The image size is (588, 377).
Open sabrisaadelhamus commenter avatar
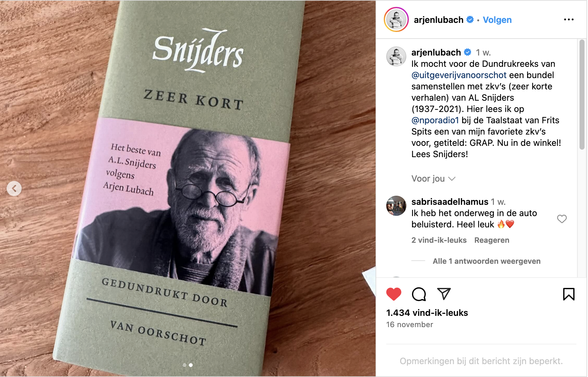click(396, 206)
